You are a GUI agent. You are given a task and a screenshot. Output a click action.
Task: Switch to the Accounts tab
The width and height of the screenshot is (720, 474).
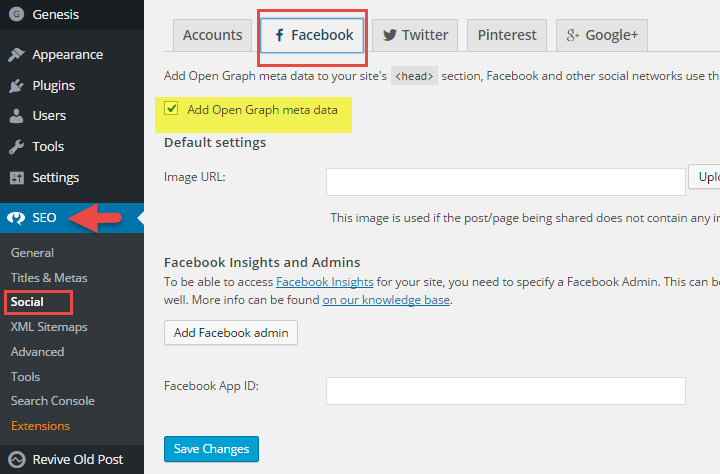[212, 35]
